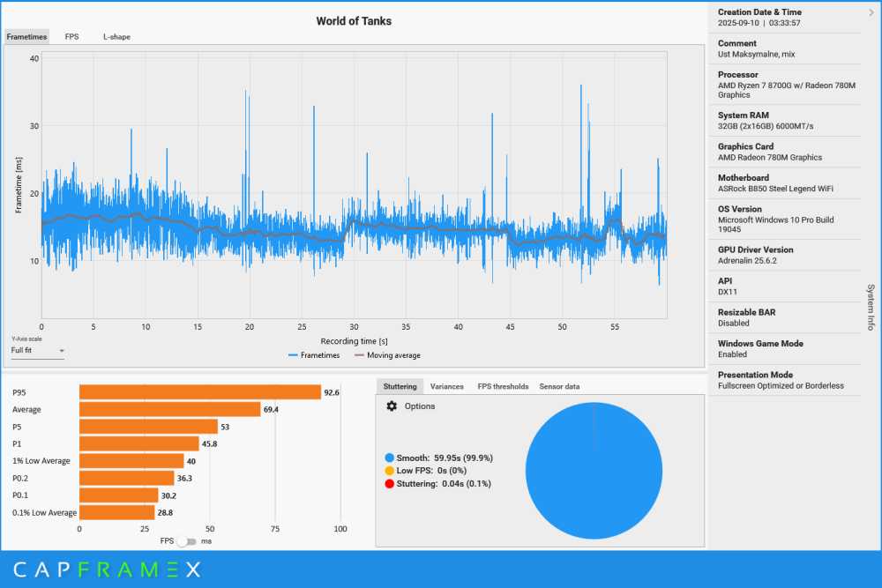Click the CapFrameX logo in footer
Viewport: 882px width, 588px height.
(107, 569)
